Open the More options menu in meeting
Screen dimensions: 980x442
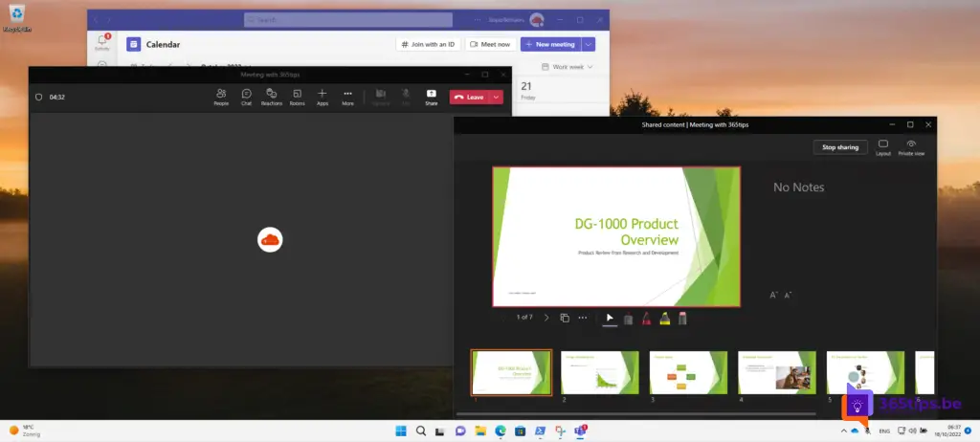(347, 96)
